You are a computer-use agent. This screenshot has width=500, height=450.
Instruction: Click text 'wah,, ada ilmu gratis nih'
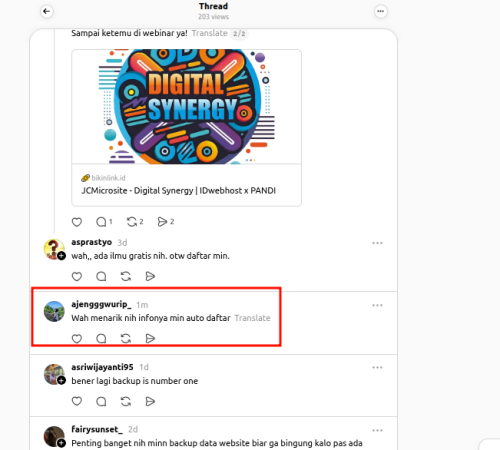pyautogui.click(x=119, y=256)
